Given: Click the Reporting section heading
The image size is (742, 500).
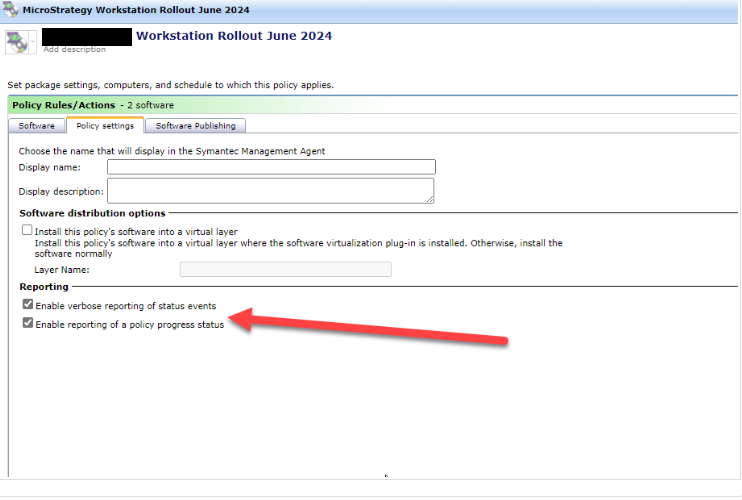Looking at the screenshot, I should (44, 287).
